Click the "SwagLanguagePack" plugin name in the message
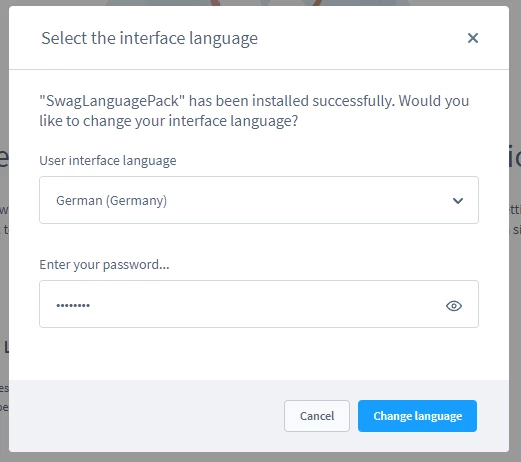This screenshot has width=521, height=462. coord(112,101)
